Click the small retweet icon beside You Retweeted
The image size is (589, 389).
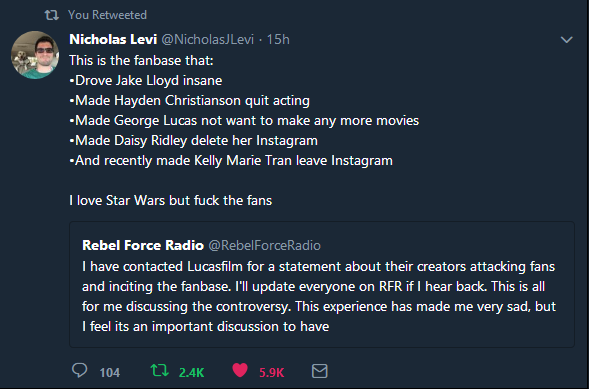pyautogui.click(x=51, y=15)
